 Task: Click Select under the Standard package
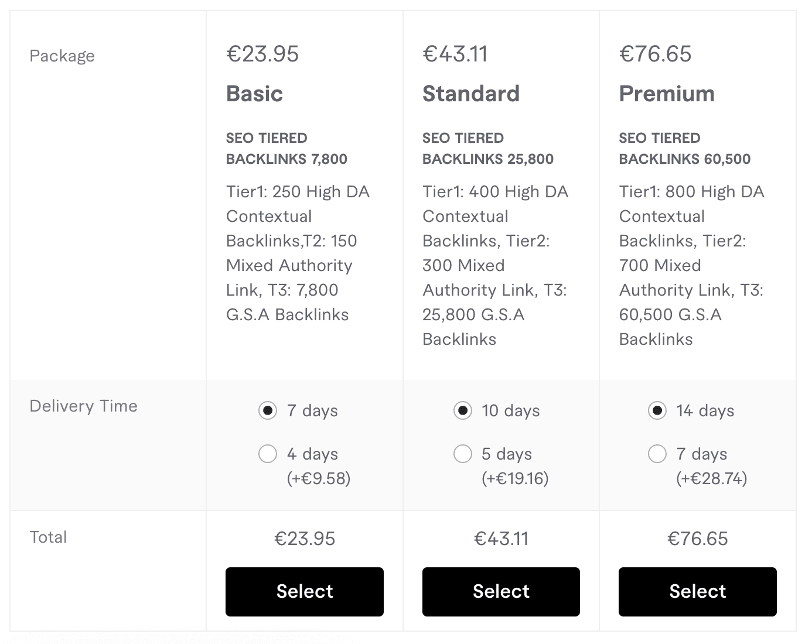click(501, 591)
